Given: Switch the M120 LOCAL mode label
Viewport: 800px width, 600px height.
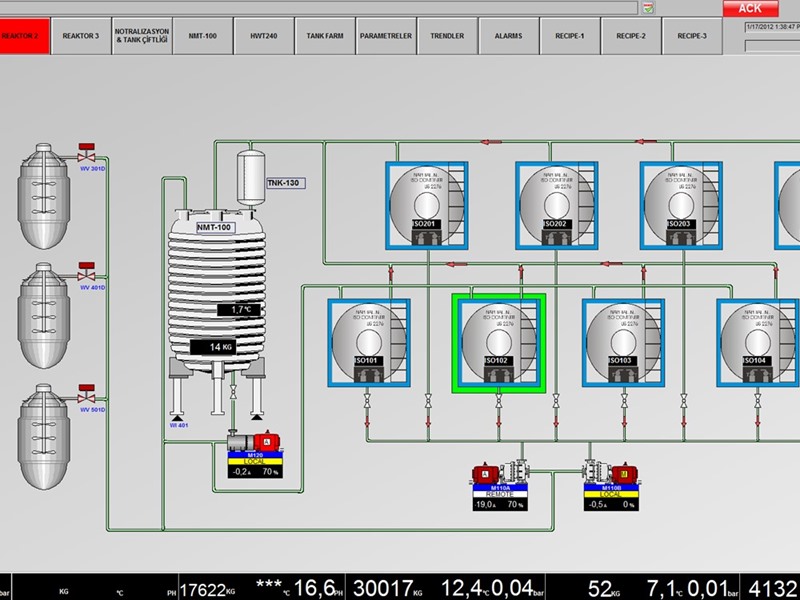Looking at the screenshot, I should (x=254, y=461).
